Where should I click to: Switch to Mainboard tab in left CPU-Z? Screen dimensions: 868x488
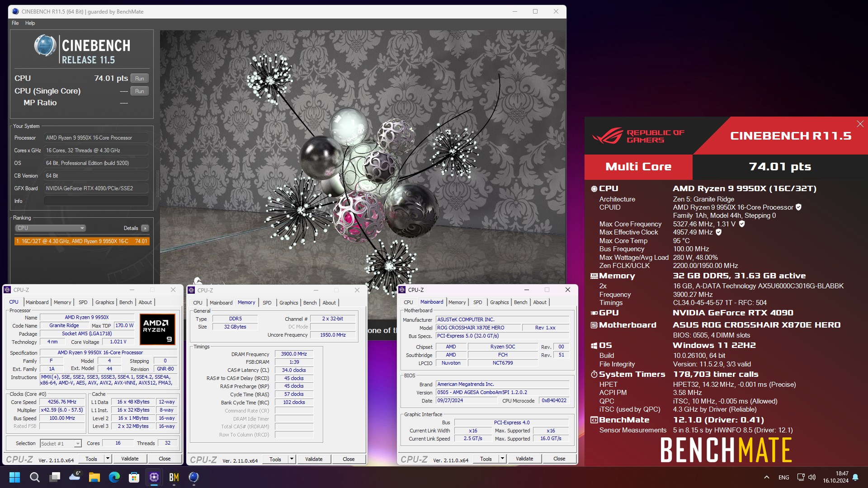coord(37,302)
